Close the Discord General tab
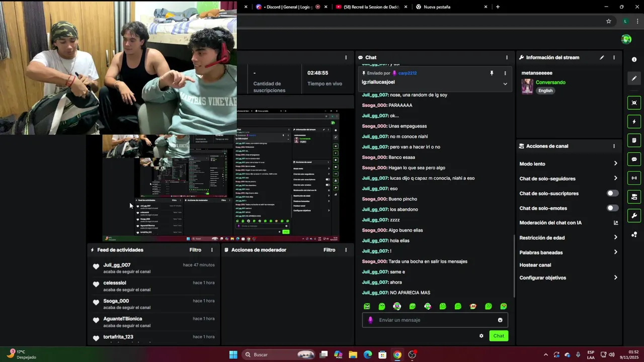This screenshot has width=644, height=362. pos(326,7)
